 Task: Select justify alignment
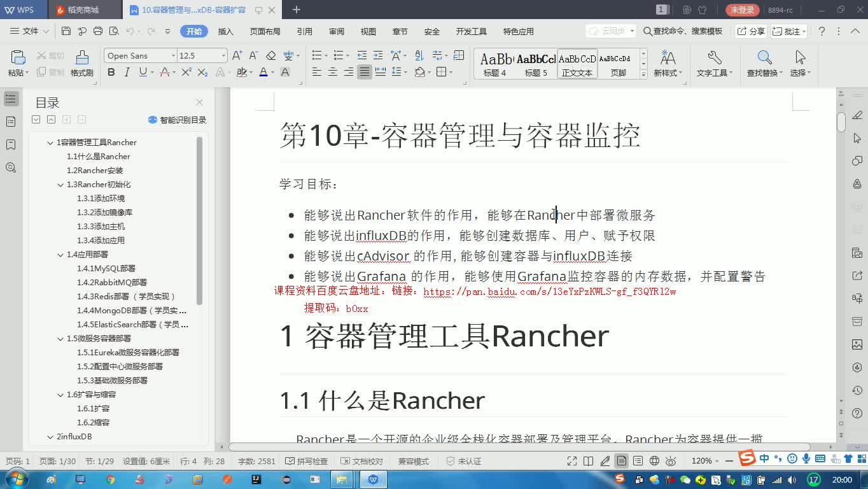pos(364,73)
